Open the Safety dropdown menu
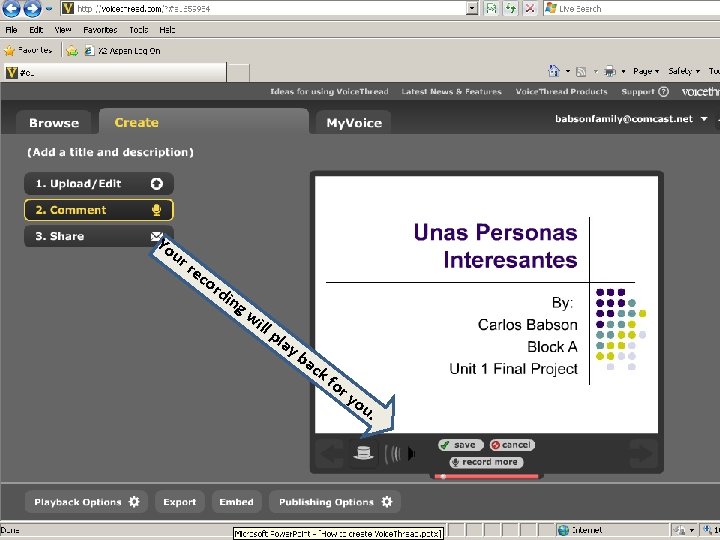 [684, 71]
